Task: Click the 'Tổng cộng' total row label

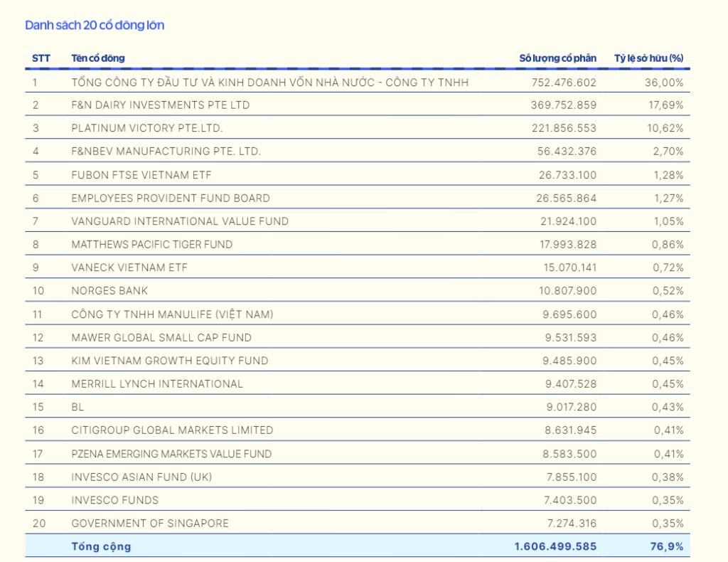Action: point(101,546)
